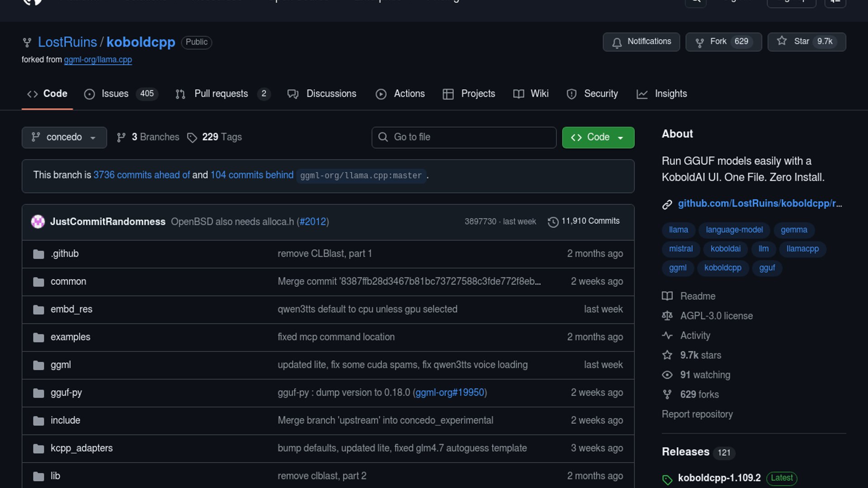Image resolution: width=868 pixels, height=488 pixels.
Task: Click the Notifications bell icon
Action: coord(617,42)
